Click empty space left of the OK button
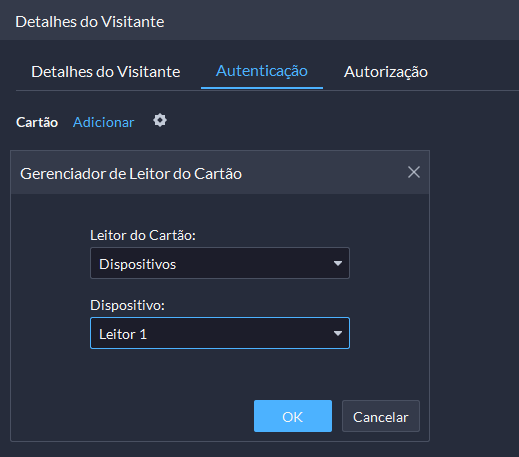The width and height of the screenshot is (519, 457). [133, 416]
